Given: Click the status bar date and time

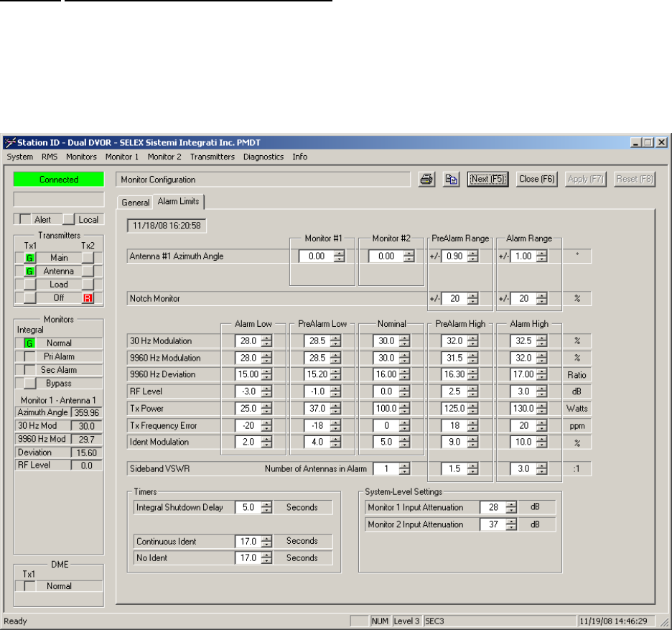Looking at the screenshot, I should tap(616, 621).
